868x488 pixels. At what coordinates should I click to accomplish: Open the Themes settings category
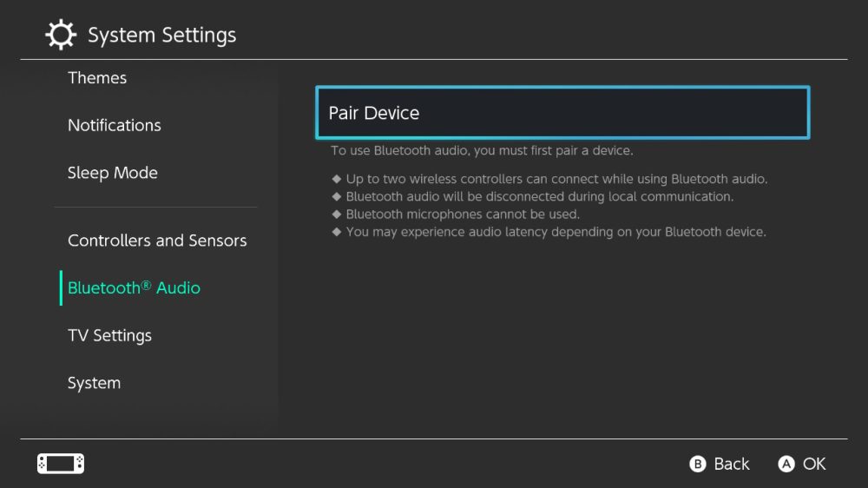point(97,78)
